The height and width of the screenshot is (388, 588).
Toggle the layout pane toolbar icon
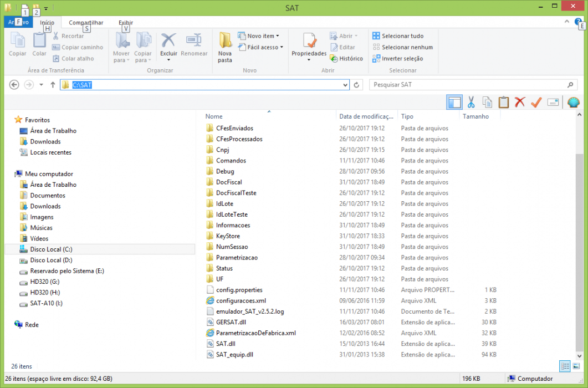(454, 102)
